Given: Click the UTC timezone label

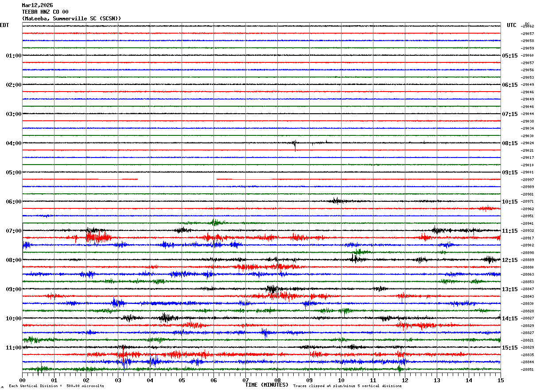Looking at the screenshot, I should (x=512, y=25).
